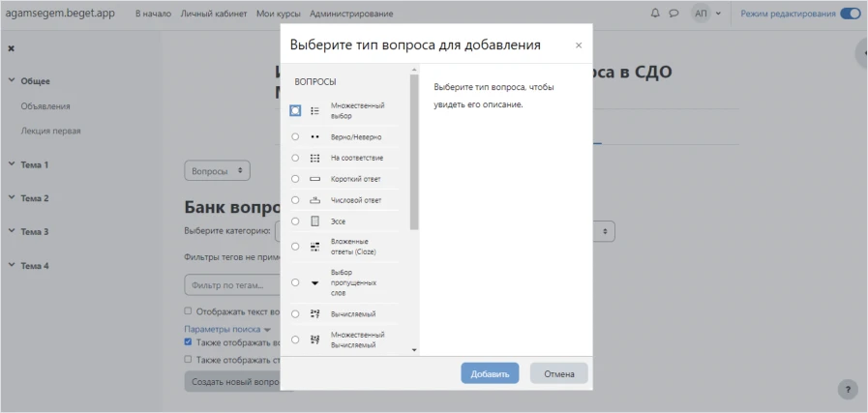Click the Essay (Эссе) icon

point(315,221)
